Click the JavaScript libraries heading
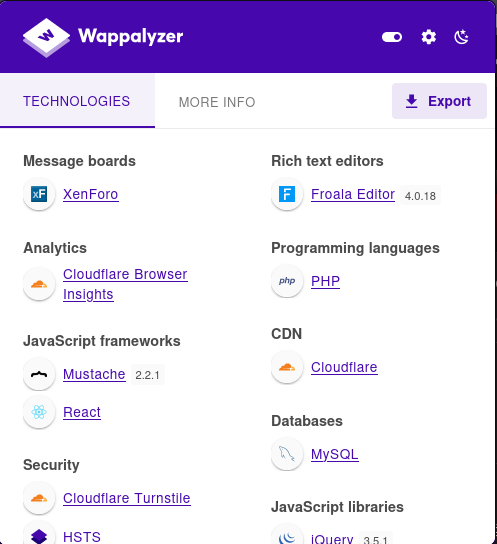Screen dimensions: 497x544 (337, 507)
